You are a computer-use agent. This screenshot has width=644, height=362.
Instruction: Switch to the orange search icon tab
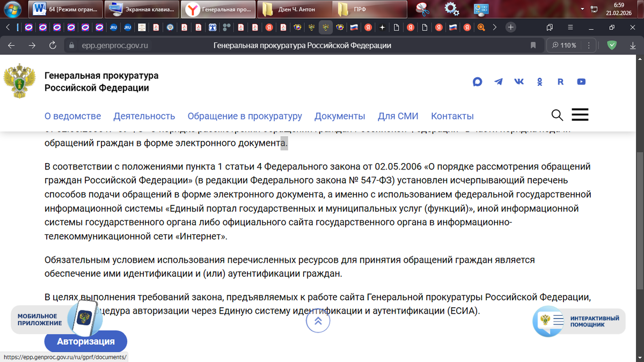click(x=481, y=27)
